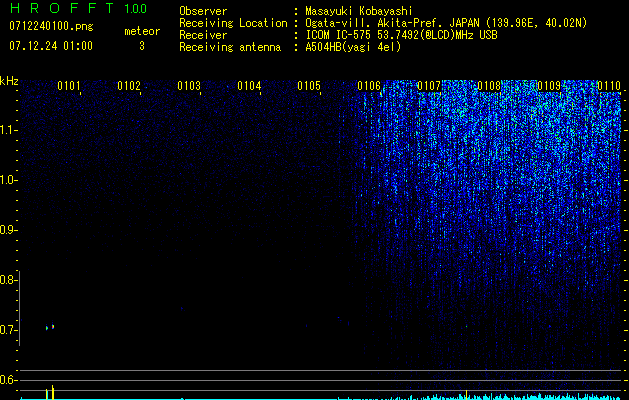Click the gray frequency range bar at left
The height and width of the screenshot is (400, 629).
point(20,308)
